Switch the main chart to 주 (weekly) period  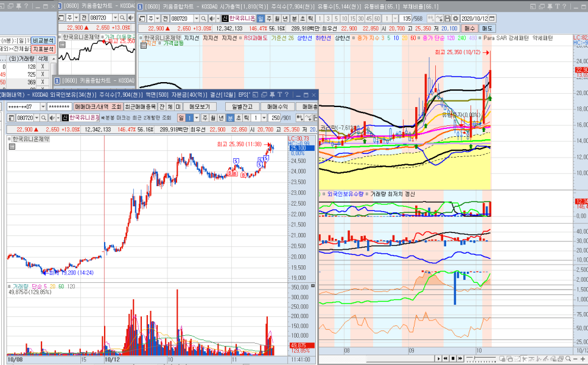click(x=270, y=18)
